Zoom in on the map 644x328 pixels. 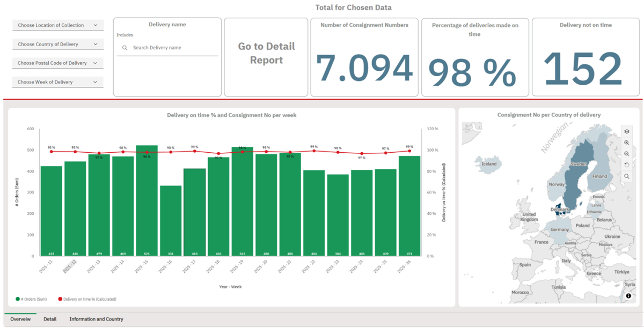pos(626,143)
